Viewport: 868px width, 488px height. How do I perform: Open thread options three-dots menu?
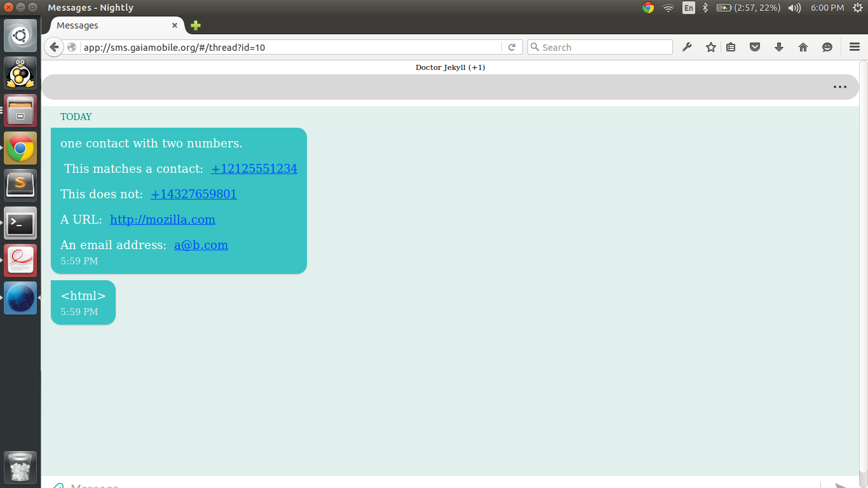(840, 87)
